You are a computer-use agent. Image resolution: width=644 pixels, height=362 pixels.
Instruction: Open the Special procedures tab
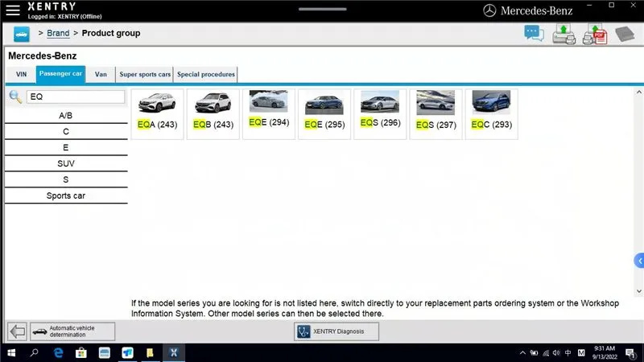(x=206, y=74)
